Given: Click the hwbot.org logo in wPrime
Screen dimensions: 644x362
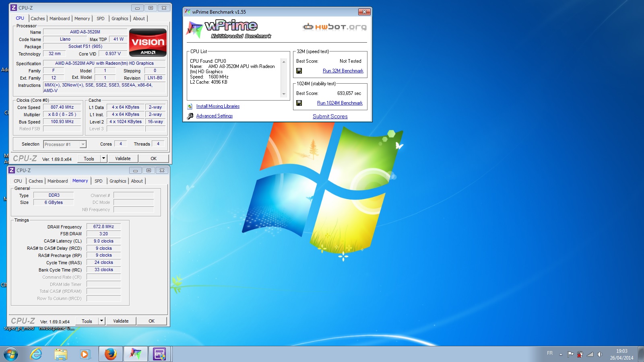Looking at the screenshot, I should click(x=334, y=27).
